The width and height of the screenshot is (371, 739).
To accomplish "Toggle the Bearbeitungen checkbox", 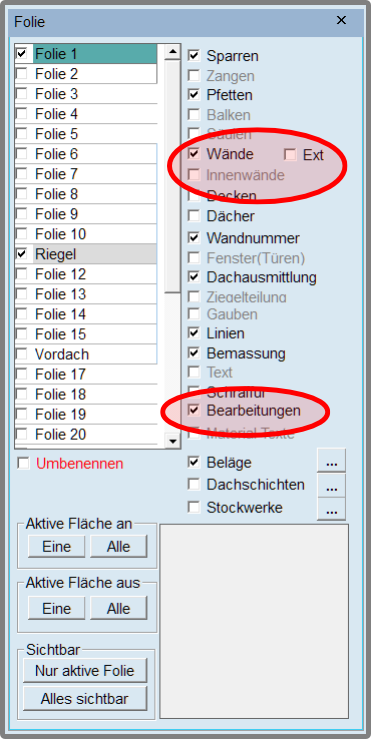I will click(194, 411).
